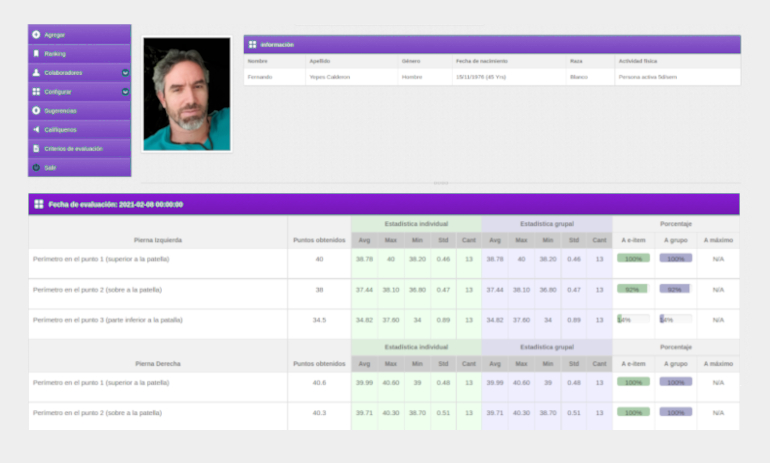770x463 pixels.
Task: Open the Agregar menu item
Action: pyautogui.click(x=80, y=35)
